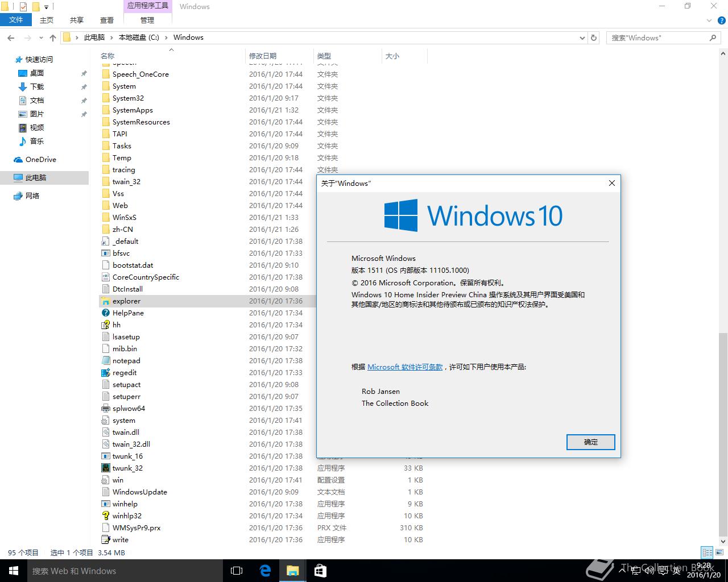Select 图片 in navigation pane
Screen dimensions: 728x582
[37, 114]
